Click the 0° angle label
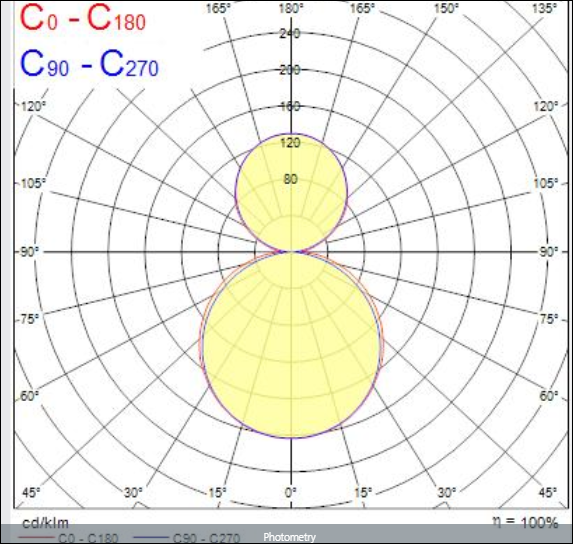 291,492
